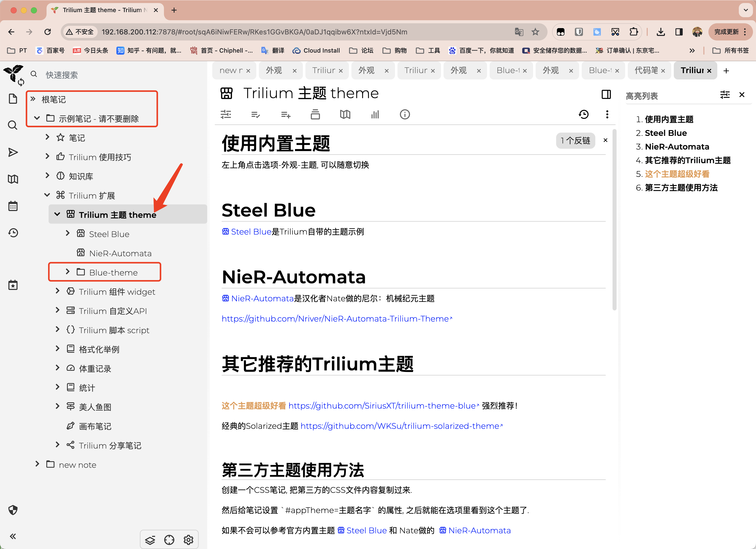Open the calendar icon in left launcher

pos(13,206)
